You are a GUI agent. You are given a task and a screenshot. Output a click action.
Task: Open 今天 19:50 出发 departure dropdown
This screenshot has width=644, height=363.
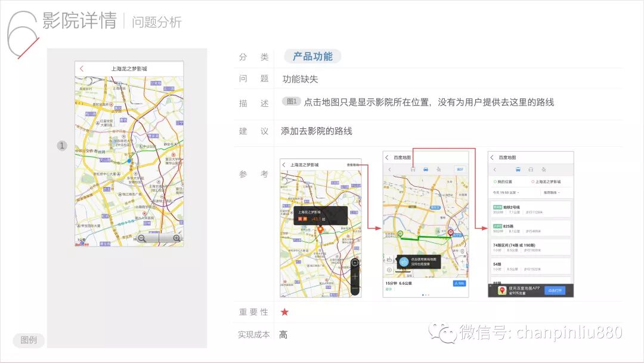(x=506, y=192)
